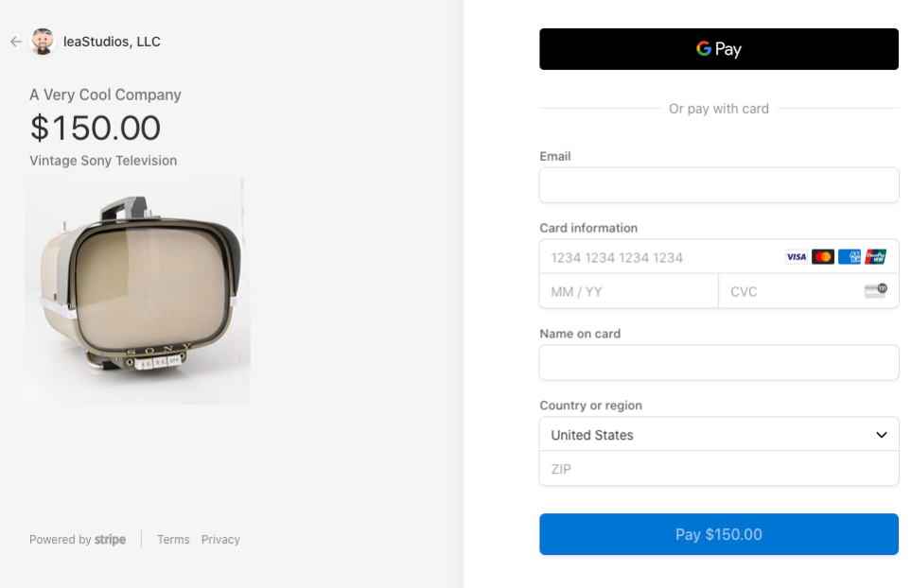Click the Sony television product photo

(137, 290)
